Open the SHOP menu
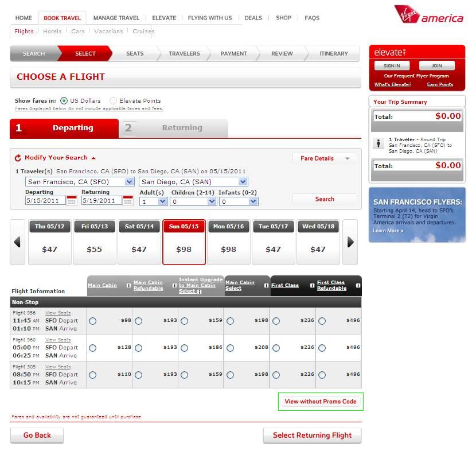Screen dimensions: 476x451 pos(283,18)
